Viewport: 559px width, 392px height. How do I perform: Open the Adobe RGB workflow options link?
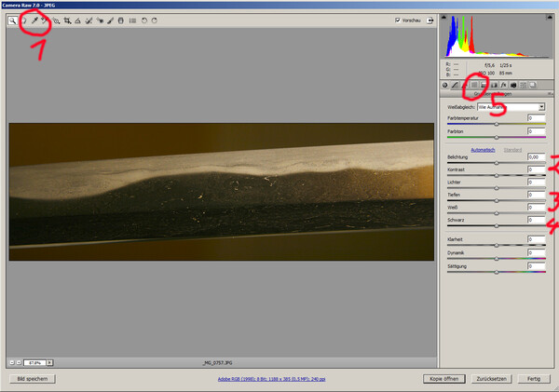271,379
